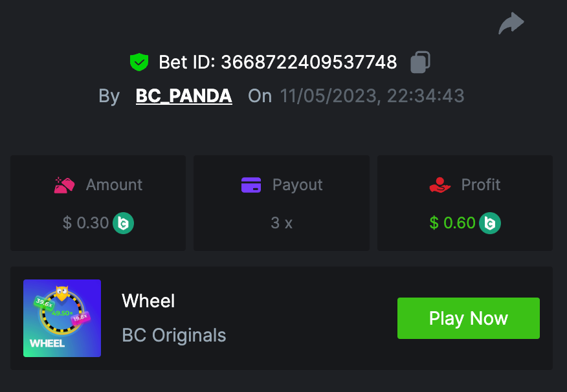This screenshot has width=567, height=392.
Task: Open BC_PANDA user profile link
Action: tap(184, 96)
